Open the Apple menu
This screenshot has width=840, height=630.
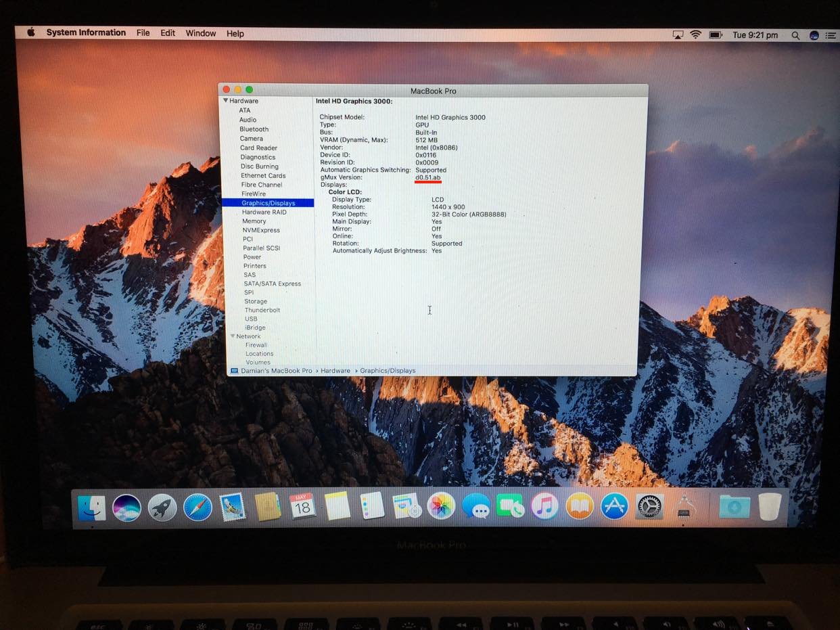(30, 32)
